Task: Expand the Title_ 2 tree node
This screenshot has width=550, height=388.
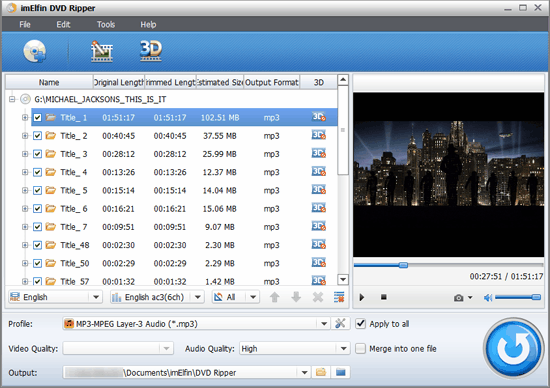Action: tap(25, 136)
